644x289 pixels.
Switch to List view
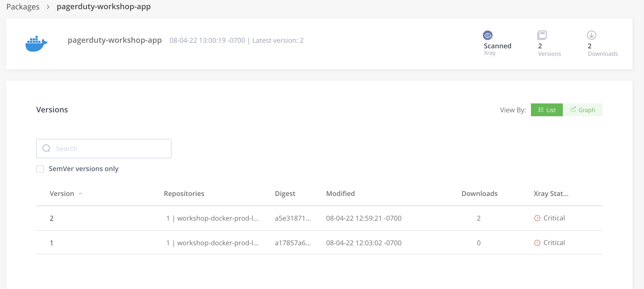pyautogui.click(x=546, y=110)
